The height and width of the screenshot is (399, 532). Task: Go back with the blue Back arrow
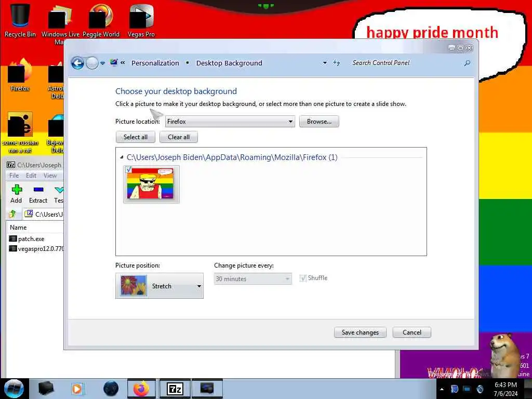77,63
